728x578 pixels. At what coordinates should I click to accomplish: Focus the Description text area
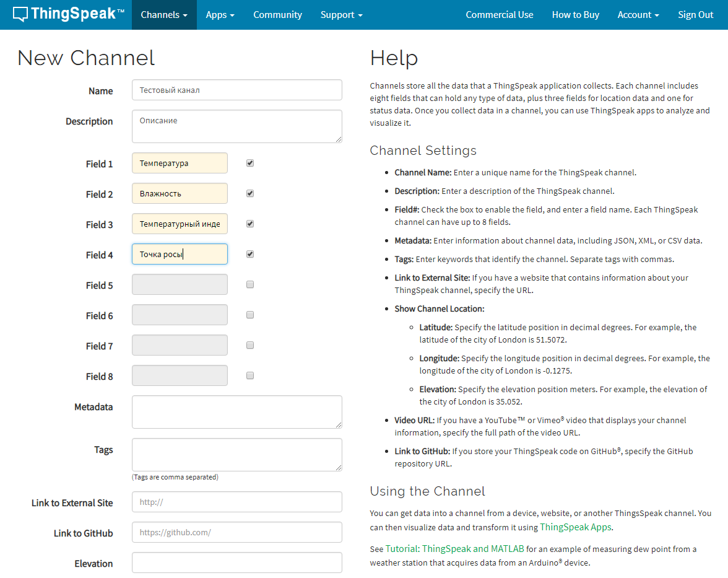tap(236, 126)
